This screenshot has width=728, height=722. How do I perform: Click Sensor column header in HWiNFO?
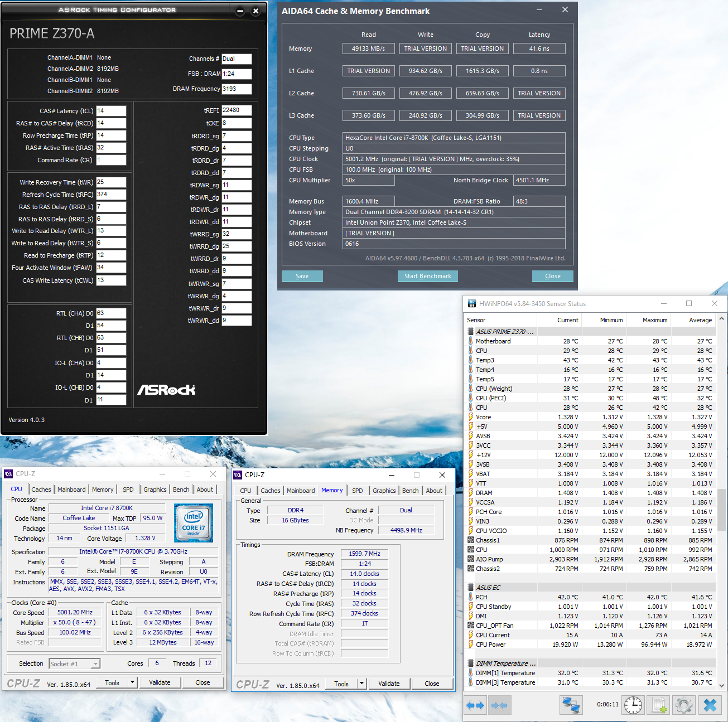coord(501,320)
